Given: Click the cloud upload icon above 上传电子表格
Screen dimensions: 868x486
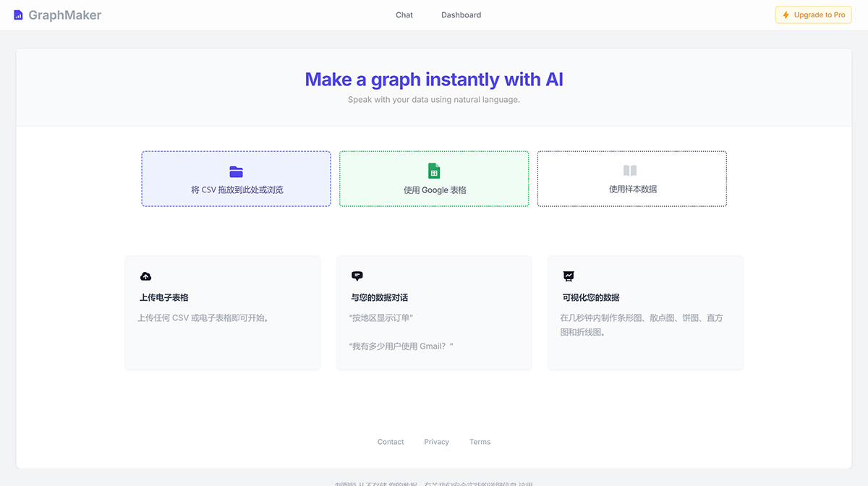Looking at the screenshot, I should click(x=145, y=276).
